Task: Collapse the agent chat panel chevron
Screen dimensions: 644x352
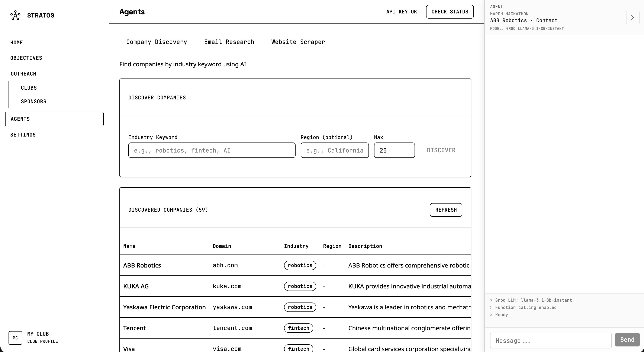Action: point(632,17)
